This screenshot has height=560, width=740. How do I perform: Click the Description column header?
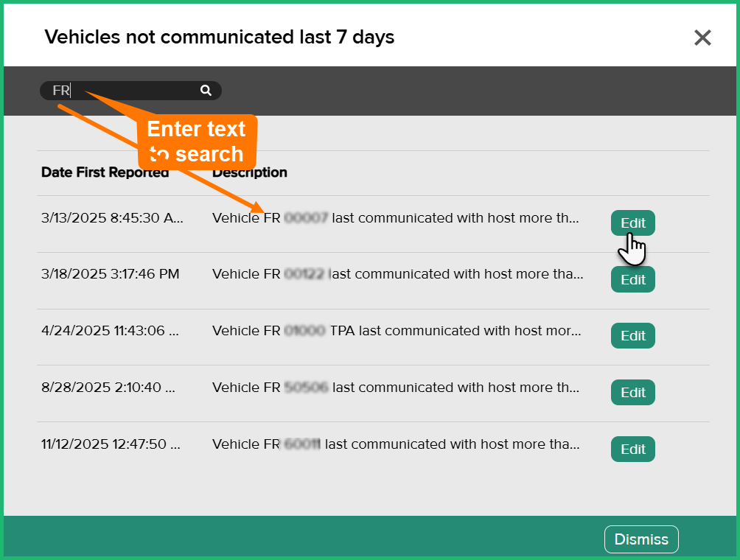250,172
